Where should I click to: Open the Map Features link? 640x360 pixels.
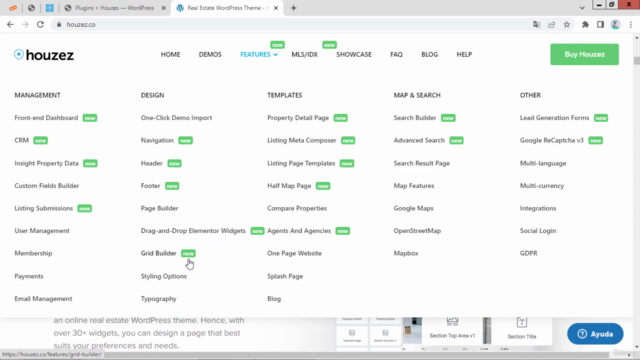413,186
